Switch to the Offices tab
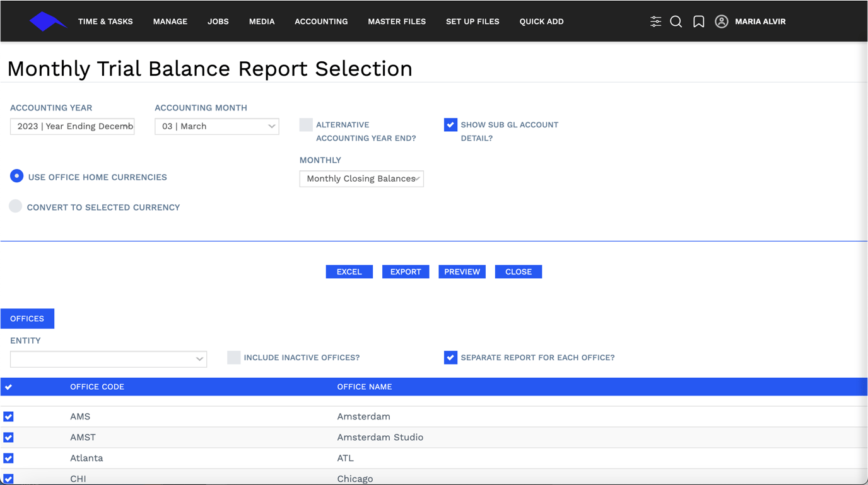The width and height of the screenshot is (868, 485). point(27,318)
